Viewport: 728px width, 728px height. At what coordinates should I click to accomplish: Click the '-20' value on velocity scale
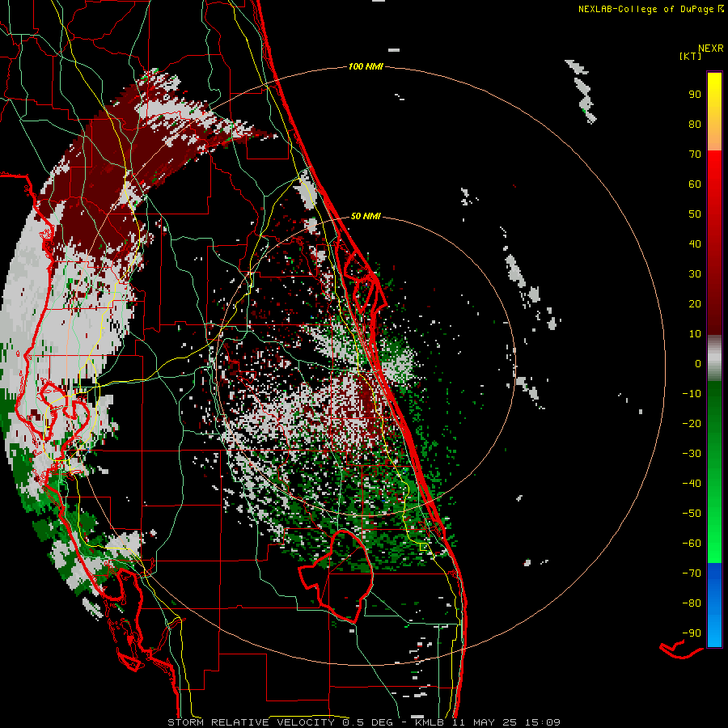point(692,424)
